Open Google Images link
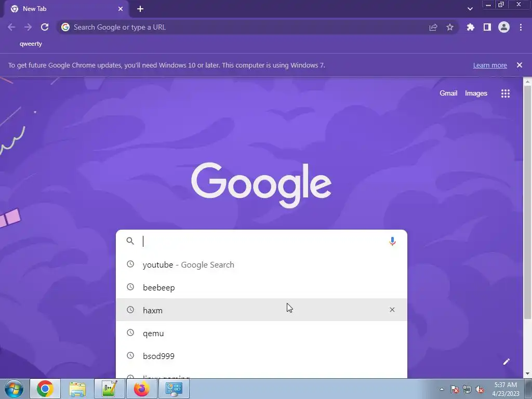This screenshot has height=399, width=532. click(x=476, y=94)
